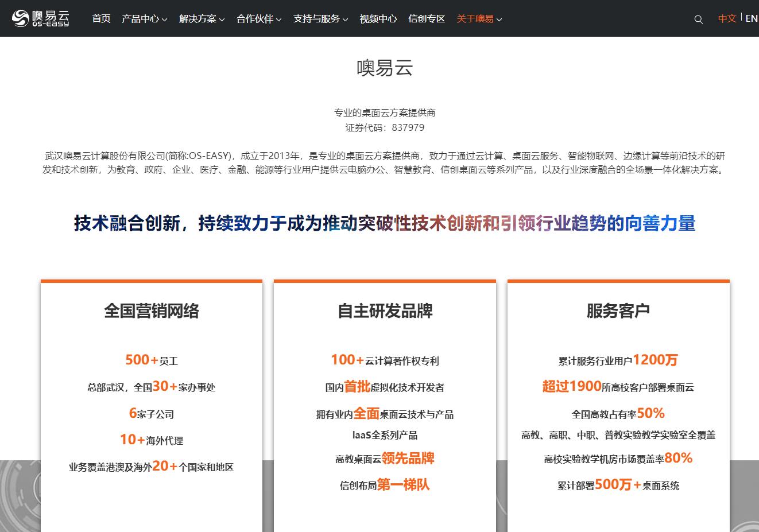This screenshot has height=532, width=759.
Task: Click 累计服务行业用户1200万 line
Action: [x=618, y=360]
